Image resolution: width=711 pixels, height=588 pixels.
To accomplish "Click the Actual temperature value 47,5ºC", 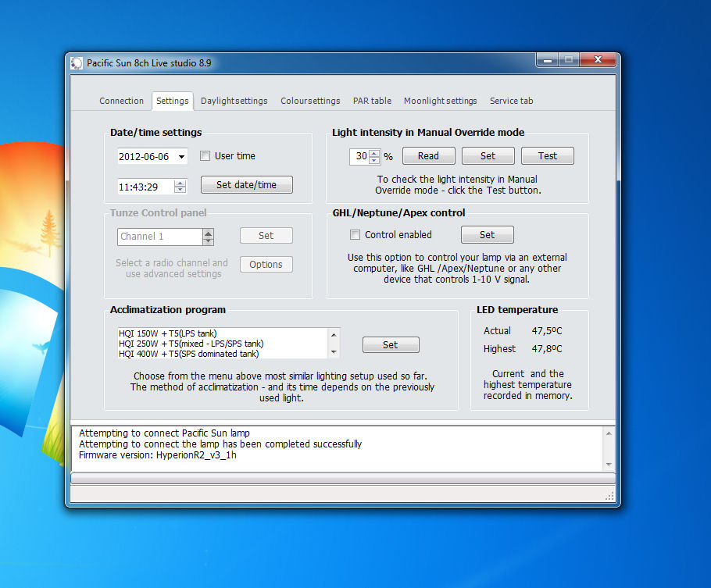I will (547, 331).
